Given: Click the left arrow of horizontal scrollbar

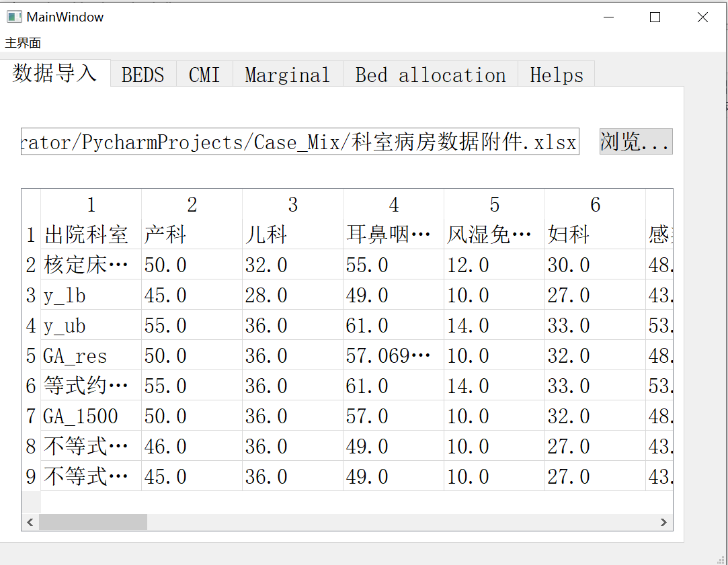Looking at the screenshot, I should click(30, 522).
